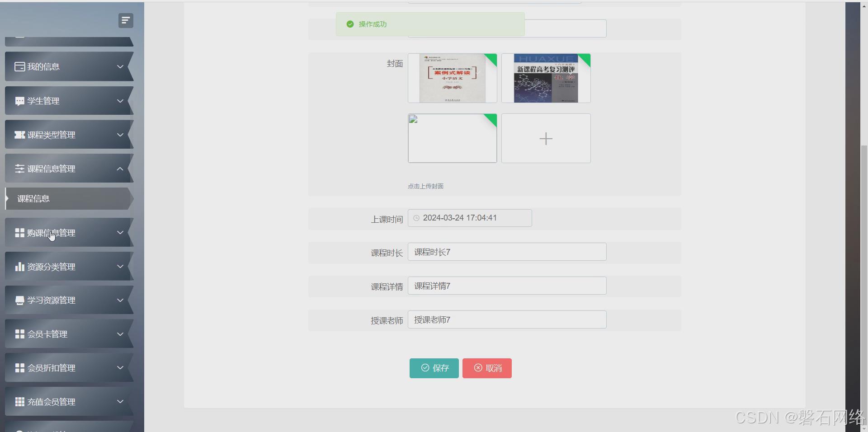The height and width of the screenshot is (432, 868).
Task: Click the 学生管理 chat bubble icon
Action: [x=19, y=101]
